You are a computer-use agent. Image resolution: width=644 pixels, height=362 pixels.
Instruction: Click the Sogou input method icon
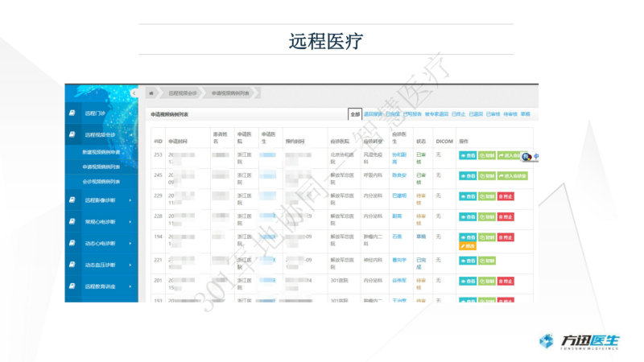(526, 156)
